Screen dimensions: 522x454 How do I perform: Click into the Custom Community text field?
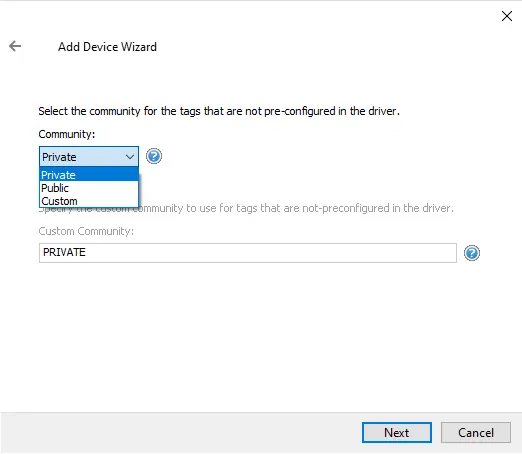[248, 253]
